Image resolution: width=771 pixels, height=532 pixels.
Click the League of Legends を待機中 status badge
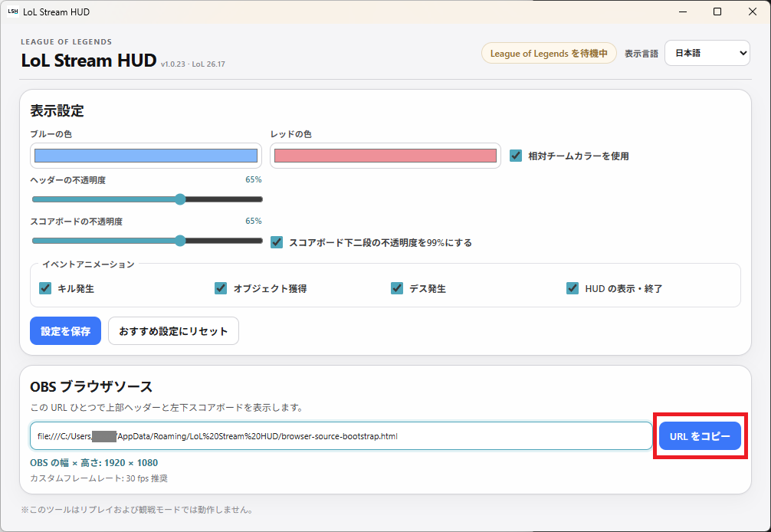(549, 53)
